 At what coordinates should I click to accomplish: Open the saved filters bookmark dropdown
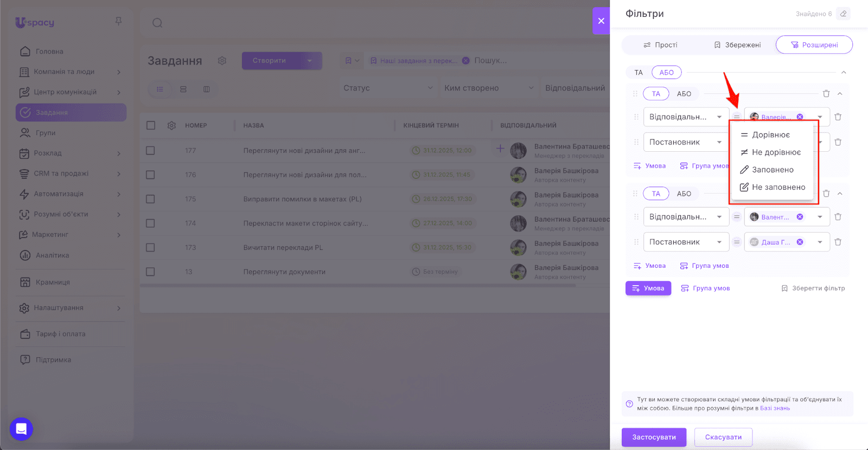pyautogui.click(x=352, y=61)
